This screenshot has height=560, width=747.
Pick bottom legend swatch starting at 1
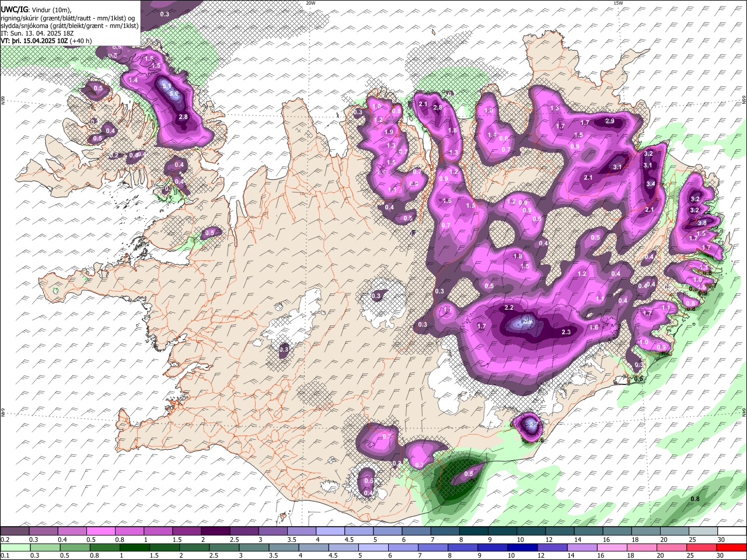point(134,547)
